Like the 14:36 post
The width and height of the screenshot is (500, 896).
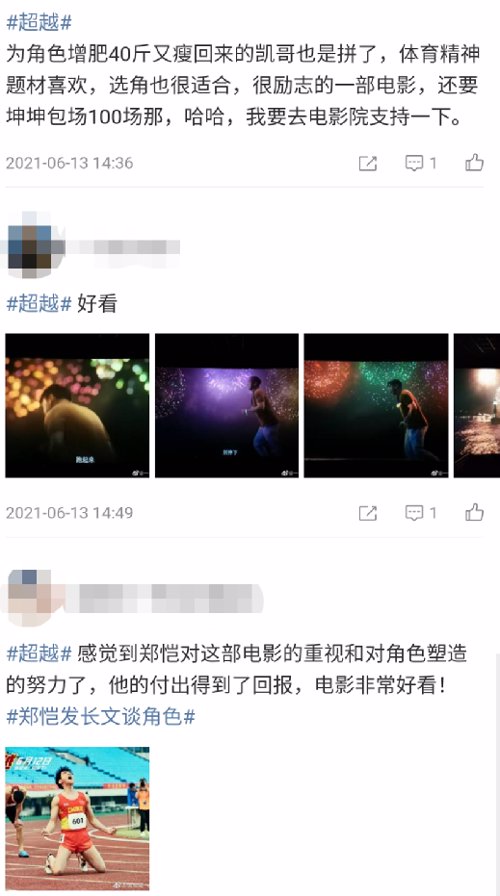click(x=474, y=163)
